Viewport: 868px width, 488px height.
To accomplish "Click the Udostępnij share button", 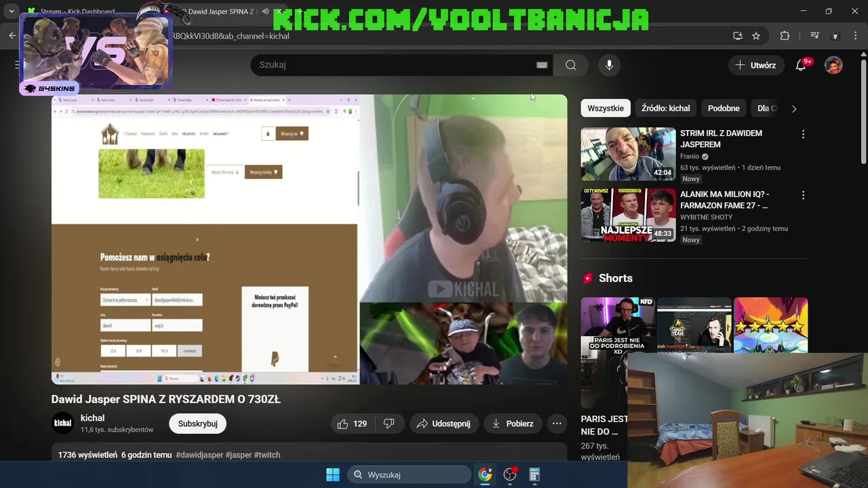I will 443,424.
